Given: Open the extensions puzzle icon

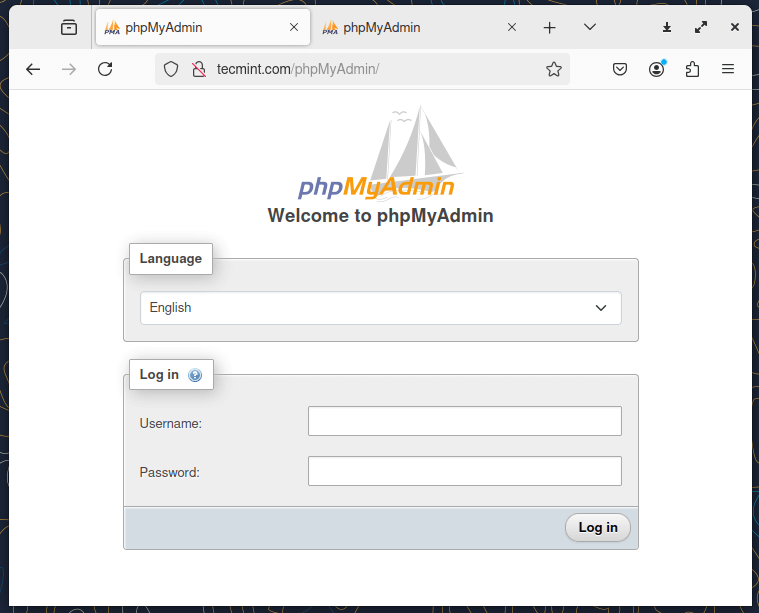Looking at the screenshot, I should (x=692, y=69).
